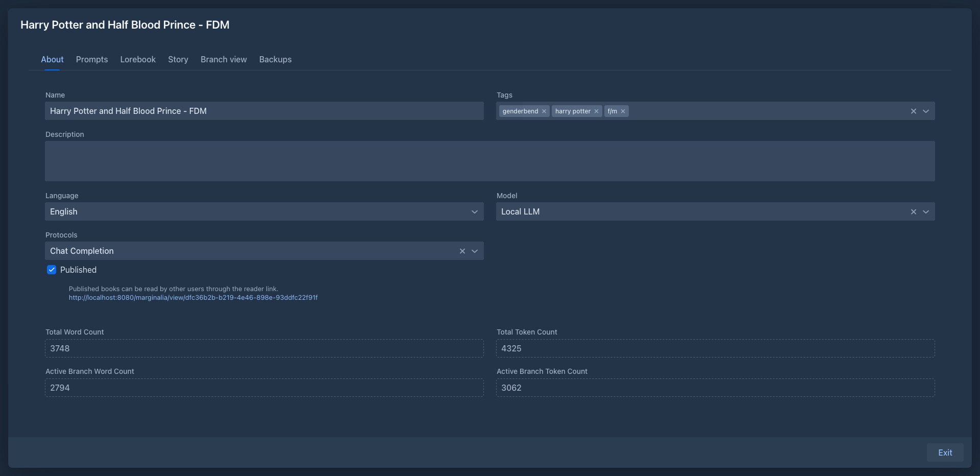Switch to the About tab
980x476 pixels.
[x=52, y=59]
